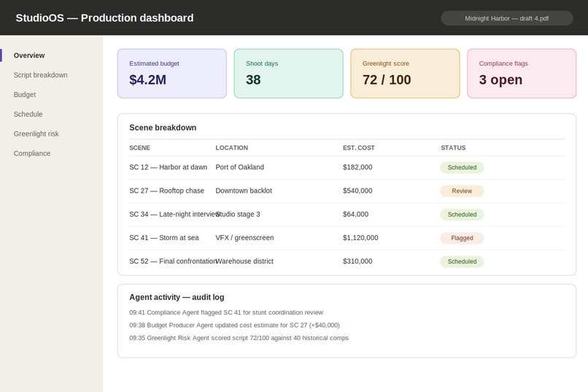Open the 09:35 Greenlight Risk Agent entry
This screenshot has height=392, width=588.
tap(239, 338)
